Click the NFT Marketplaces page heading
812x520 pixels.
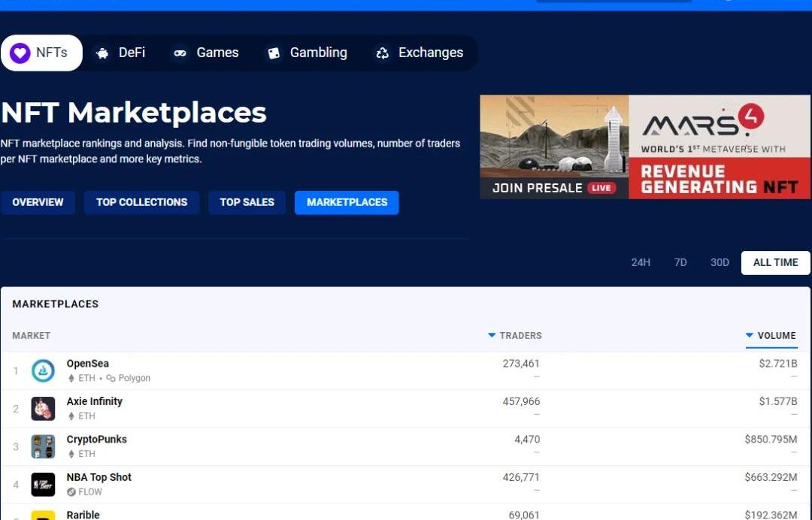click(134, 113)
